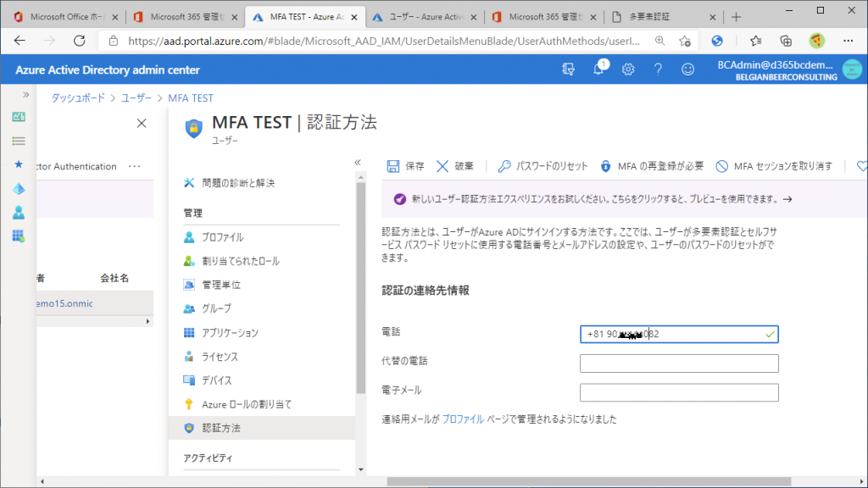Screen dimensions: 868x488
Task: Click 破棄 discard button
Action: 455,166
